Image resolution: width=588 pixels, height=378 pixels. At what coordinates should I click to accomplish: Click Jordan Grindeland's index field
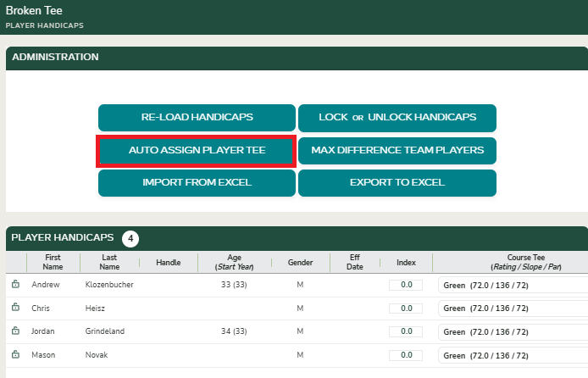coord(406,331)
